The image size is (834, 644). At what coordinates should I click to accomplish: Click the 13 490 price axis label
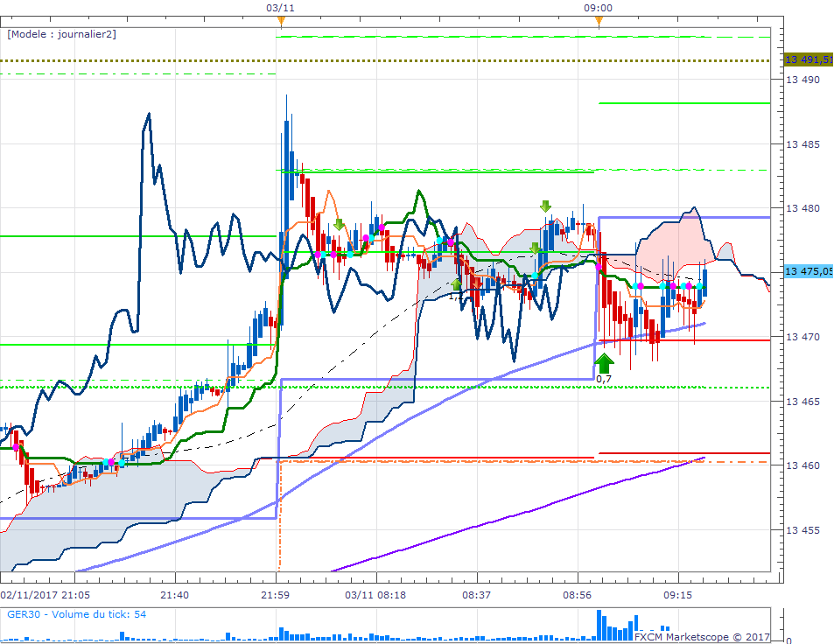click(802, 80)
